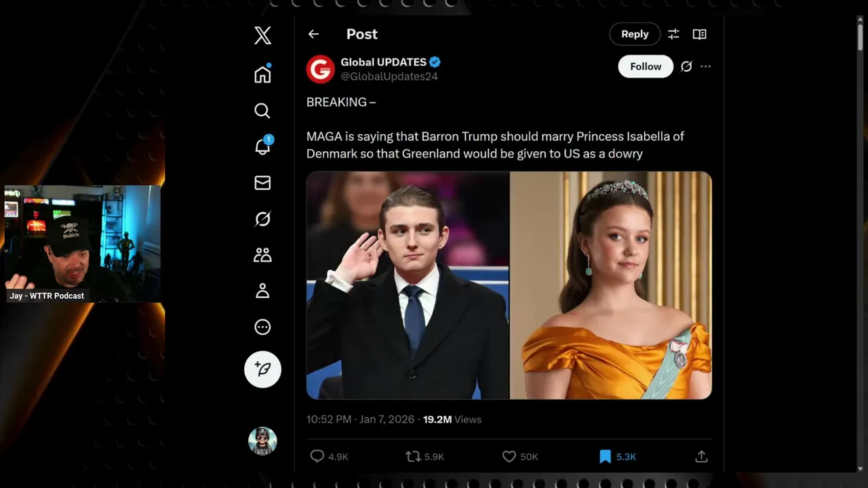Click the @GlobalUpdates24 handle
The height and width of the screenshot is (488, 868).
click(x=389, y=77)
